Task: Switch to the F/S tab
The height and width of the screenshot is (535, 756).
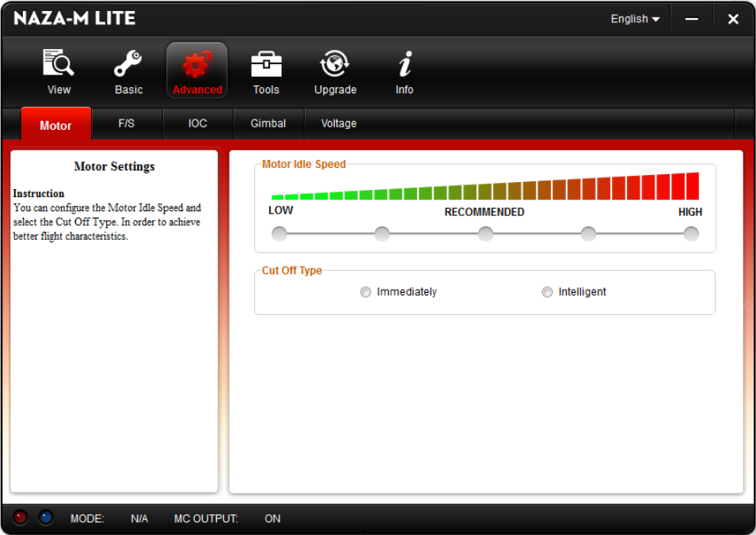Action: pos(127,124)
